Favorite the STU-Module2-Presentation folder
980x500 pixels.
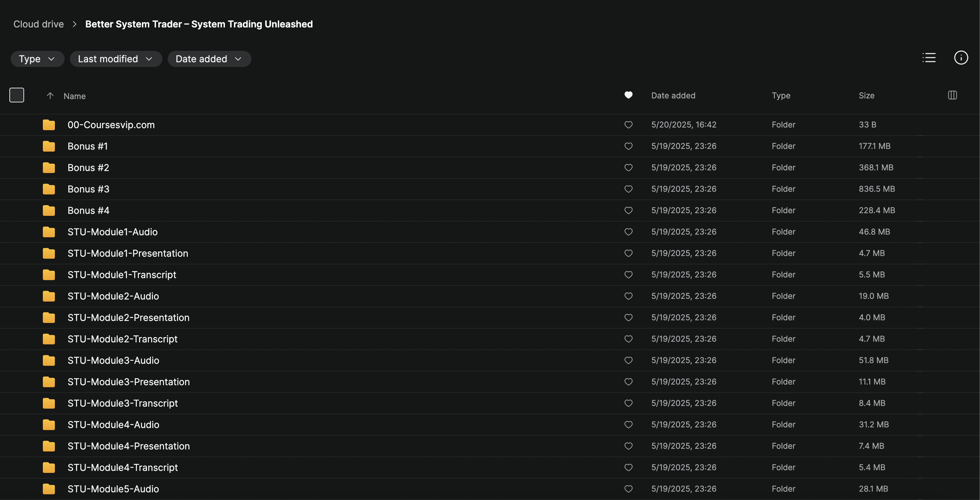[x=628, y=317]
